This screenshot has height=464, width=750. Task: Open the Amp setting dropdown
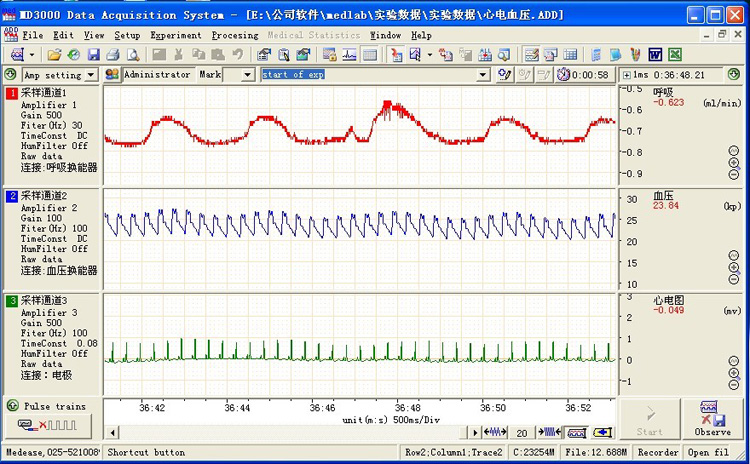point(91,75)
